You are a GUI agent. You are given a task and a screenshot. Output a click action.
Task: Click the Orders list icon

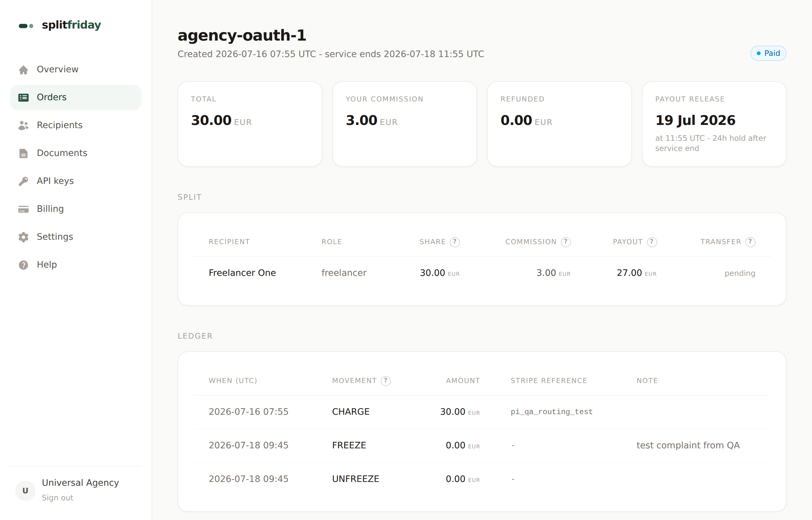23,98
